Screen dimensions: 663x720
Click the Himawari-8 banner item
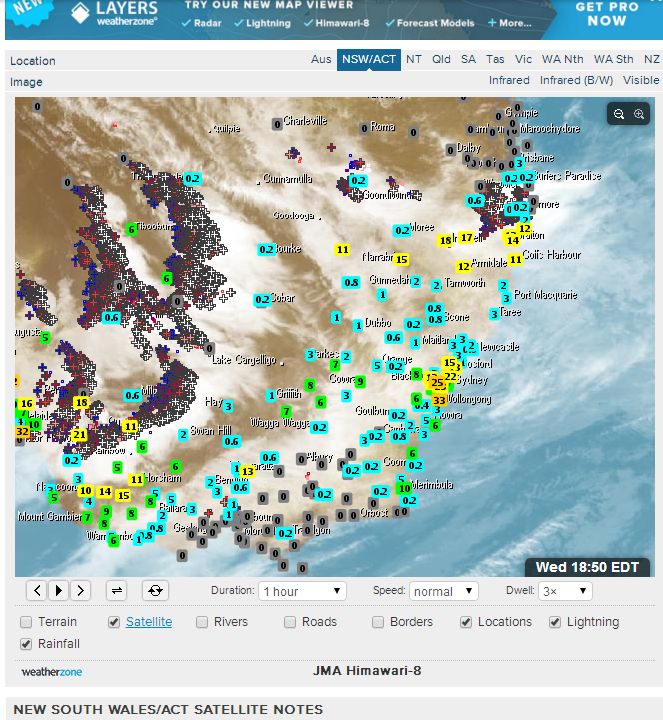[x=337, y=23]
